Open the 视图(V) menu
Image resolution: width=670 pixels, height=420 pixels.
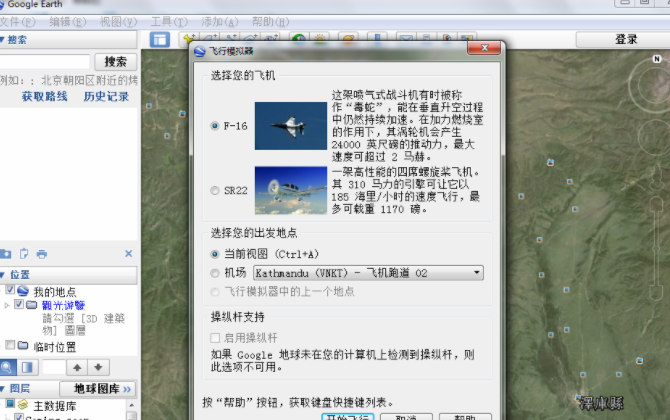coord(118,21)
